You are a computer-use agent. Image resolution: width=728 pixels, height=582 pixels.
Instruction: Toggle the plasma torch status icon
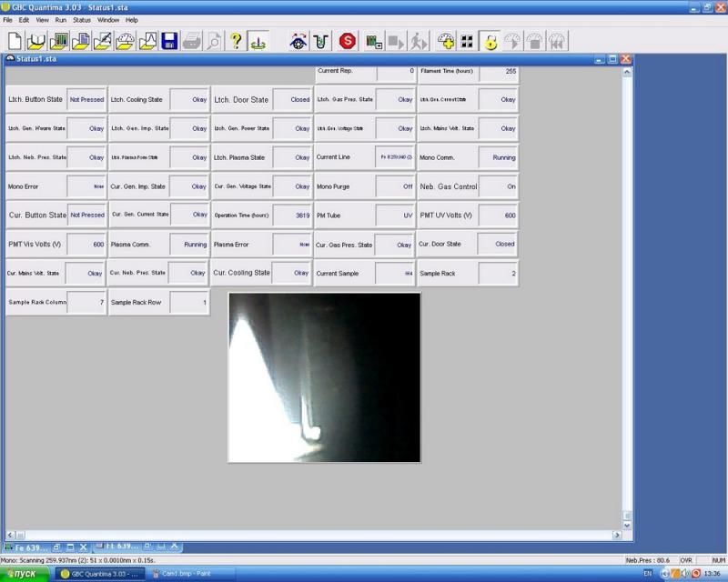(258, 41)
